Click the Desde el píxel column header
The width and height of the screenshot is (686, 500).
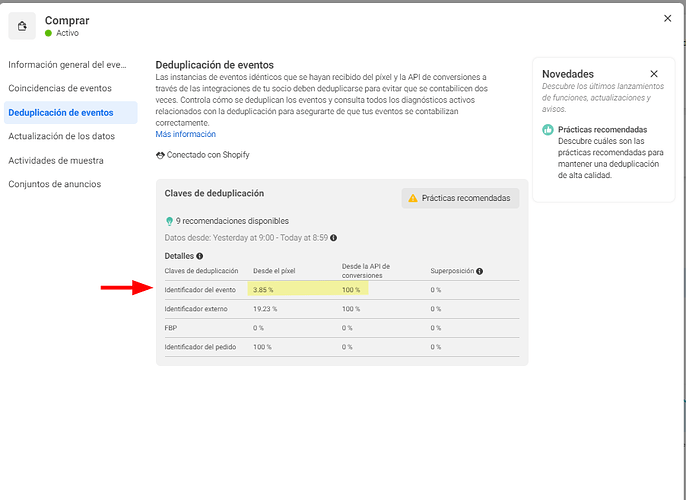[274, 271]
